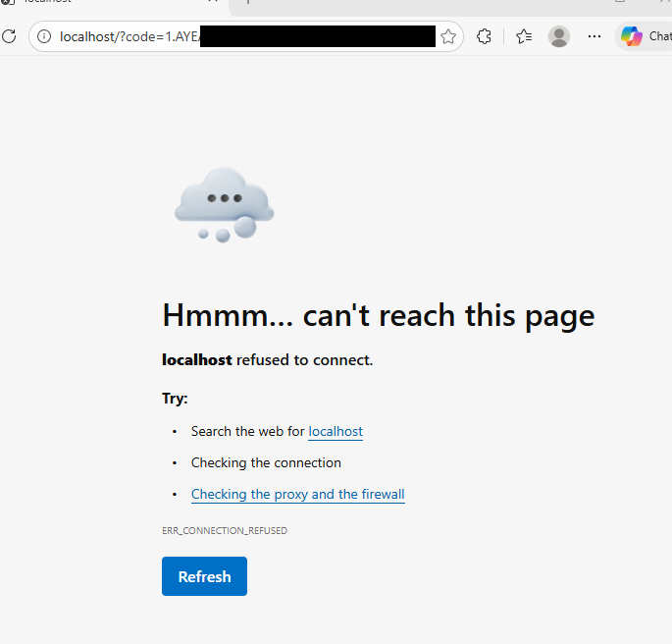Viewport: 672px width, 644px height.
Task: Follow the "localhost" search link
Action: click(336, 431)
